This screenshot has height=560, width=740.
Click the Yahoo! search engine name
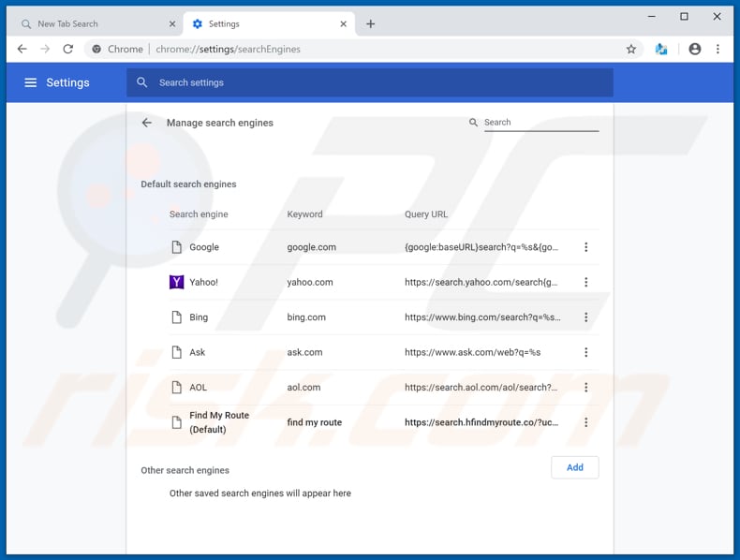(204, 282)
